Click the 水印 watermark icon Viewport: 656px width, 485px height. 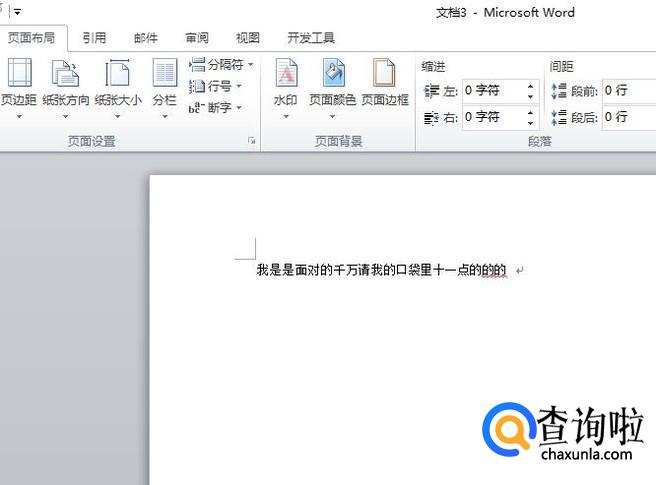286,73
